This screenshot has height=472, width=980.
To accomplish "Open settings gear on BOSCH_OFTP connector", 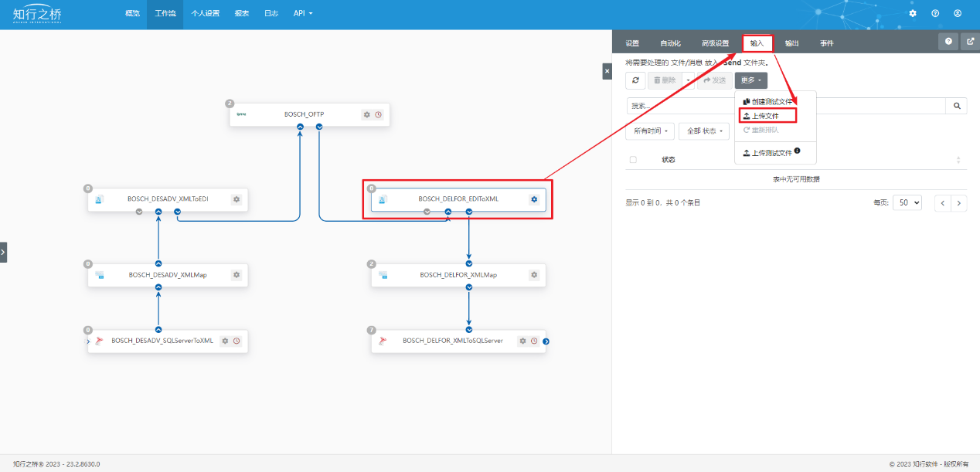I will tap(367, 114).
